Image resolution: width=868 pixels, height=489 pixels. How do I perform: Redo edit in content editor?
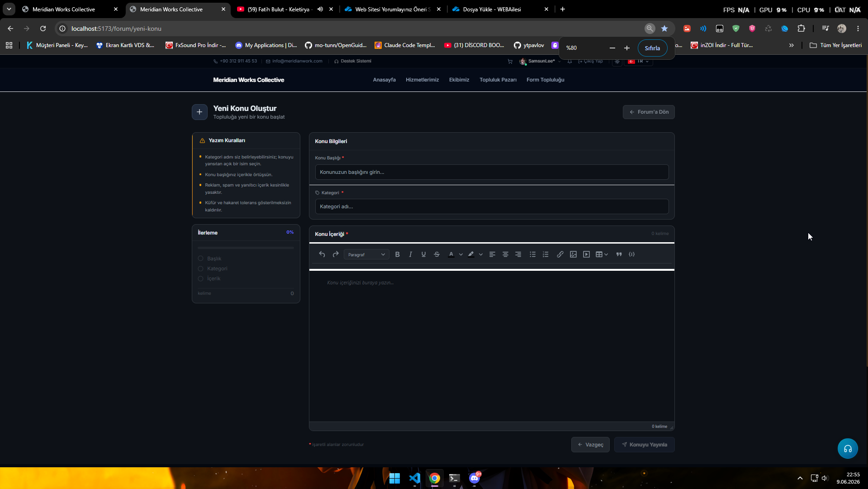pos(336,254)
